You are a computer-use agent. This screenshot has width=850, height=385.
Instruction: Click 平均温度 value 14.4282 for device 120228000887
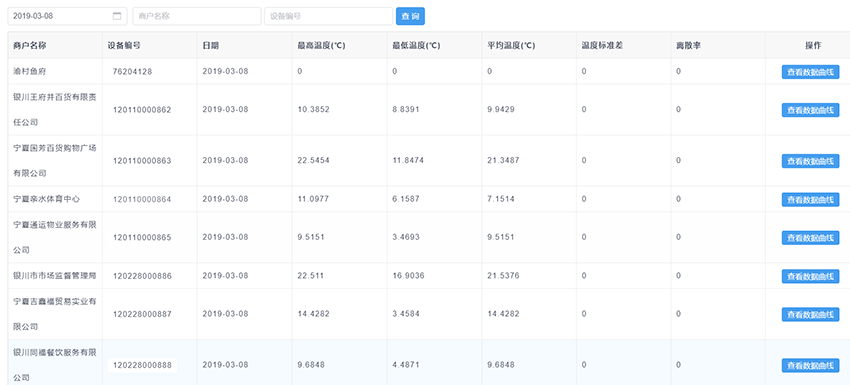[x=503, y=314]
